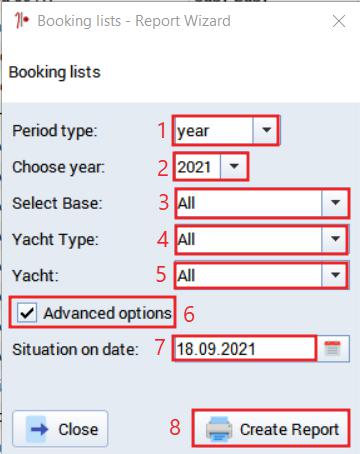
Task: Click the Situation on date field
Action: pos(244,349)
